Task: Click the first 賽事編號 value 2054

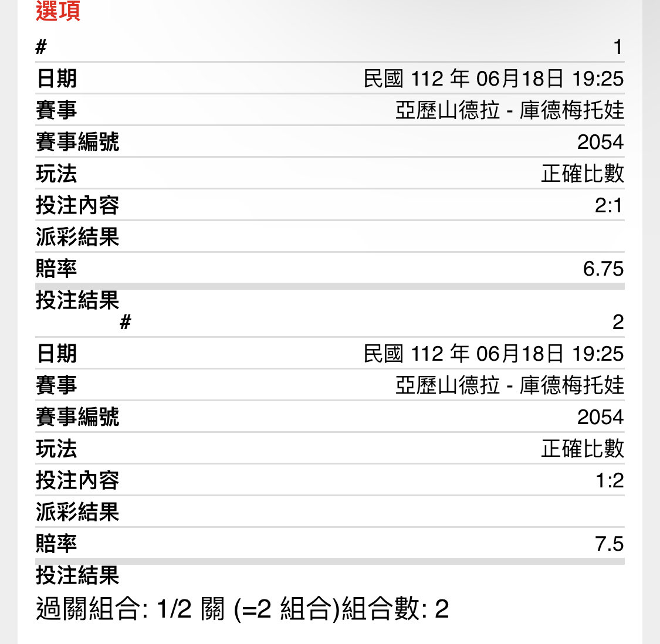Action: [600, 143]
